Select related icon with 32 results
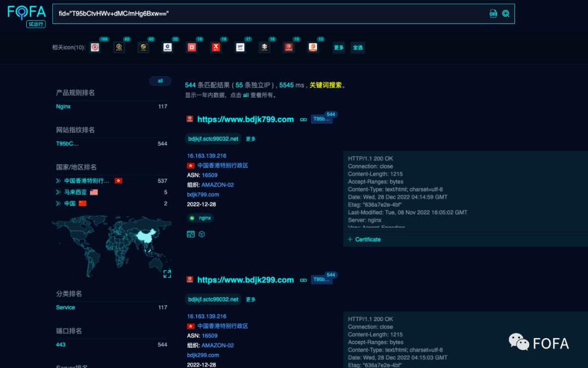 coord(168,47)
